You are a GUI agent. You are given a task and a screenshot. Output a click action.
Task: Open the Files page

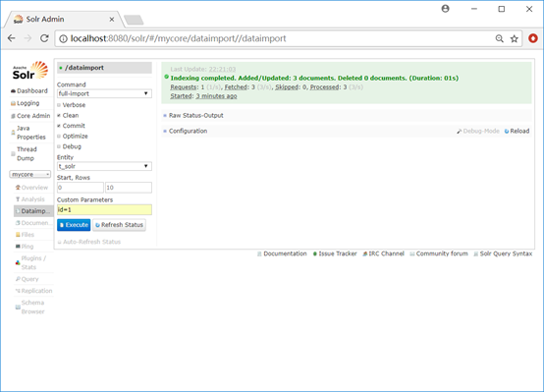click(25, 235)
